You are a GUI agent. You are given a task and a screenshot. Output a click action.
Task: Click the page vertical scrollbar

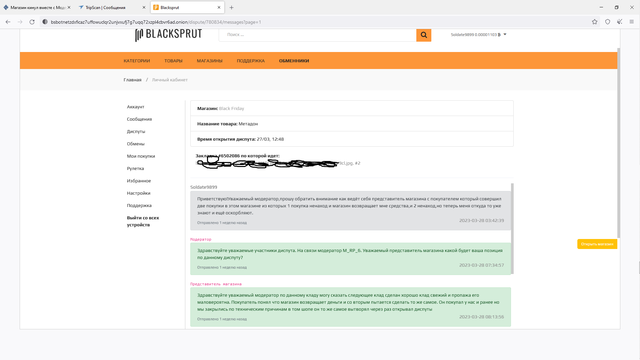(618, 143)
